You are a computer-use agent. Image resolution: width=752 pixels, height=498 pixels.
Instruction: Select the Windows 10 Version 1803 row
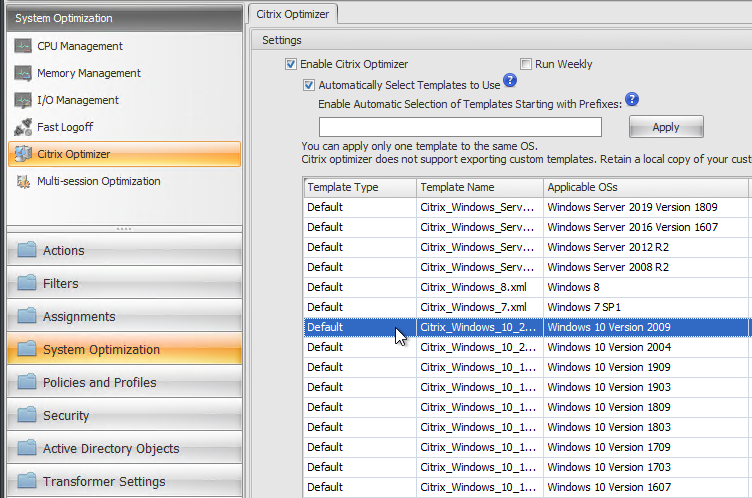coord(526,427)
